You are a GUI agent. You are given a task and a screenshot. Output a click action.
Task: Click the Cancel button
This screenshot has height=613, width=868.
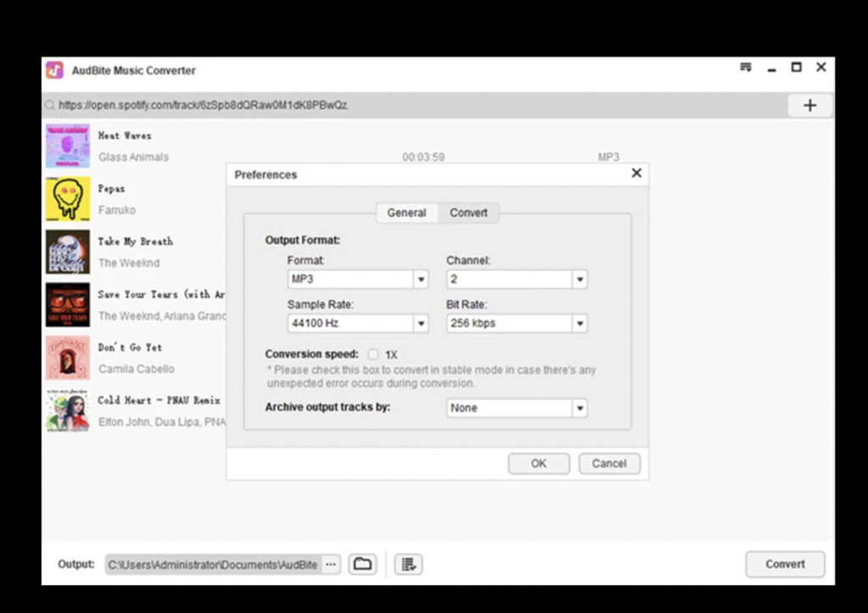tap(609, 464)
